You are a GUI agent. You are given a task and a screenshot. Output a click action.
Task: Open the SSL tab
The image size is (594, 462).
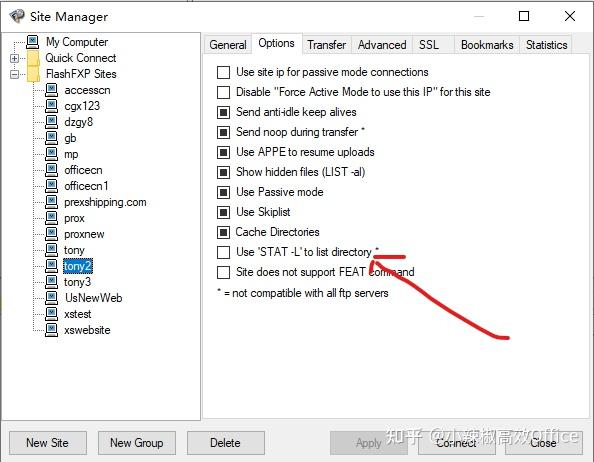coord(429,45)
